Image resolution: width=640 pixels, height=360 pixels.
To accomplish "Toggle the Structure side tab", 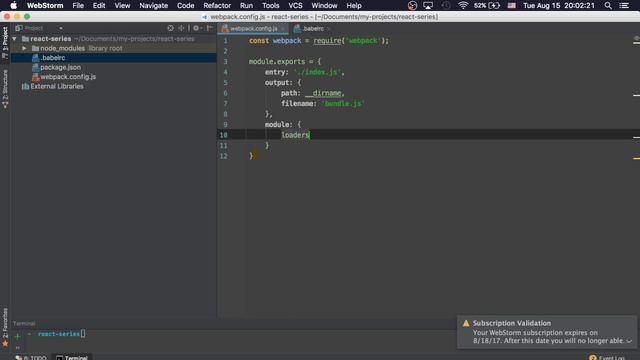I will pos(5,89).
